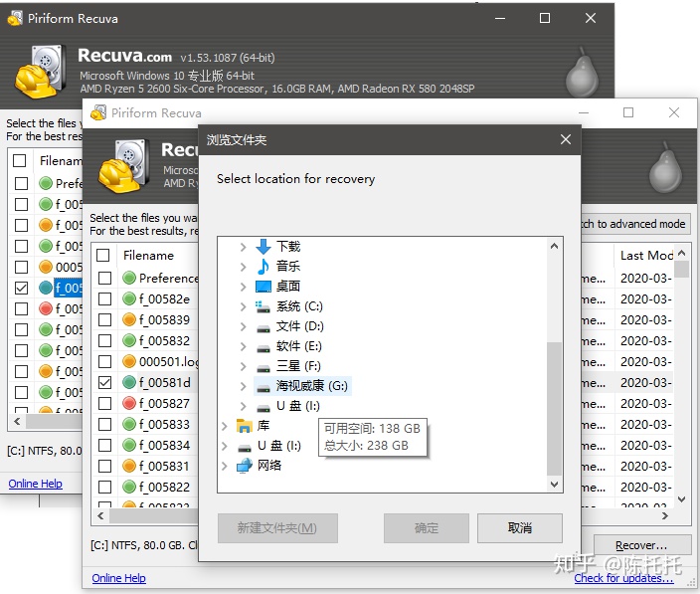The width and height of the screenshot is (700, 594).
Task: Expand the 文件 (D:) drive node
Action: point(244,326)
